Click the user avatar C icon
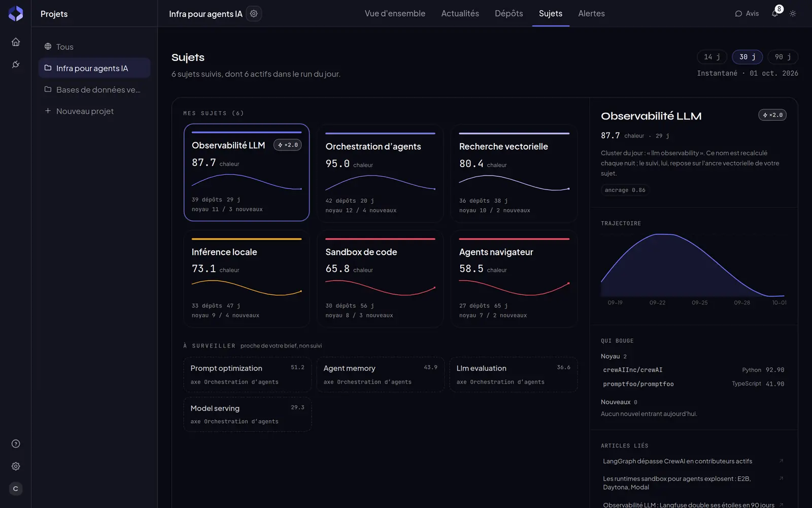The image size is (812, 508). click(x=16, y=489)
